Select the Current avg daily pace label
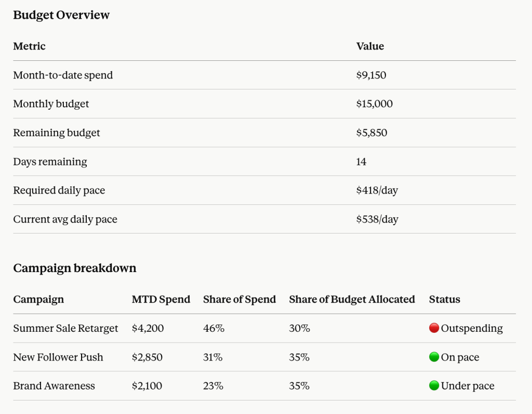The width and height of the screenshot is (532, 414). [x=65, y=219]
